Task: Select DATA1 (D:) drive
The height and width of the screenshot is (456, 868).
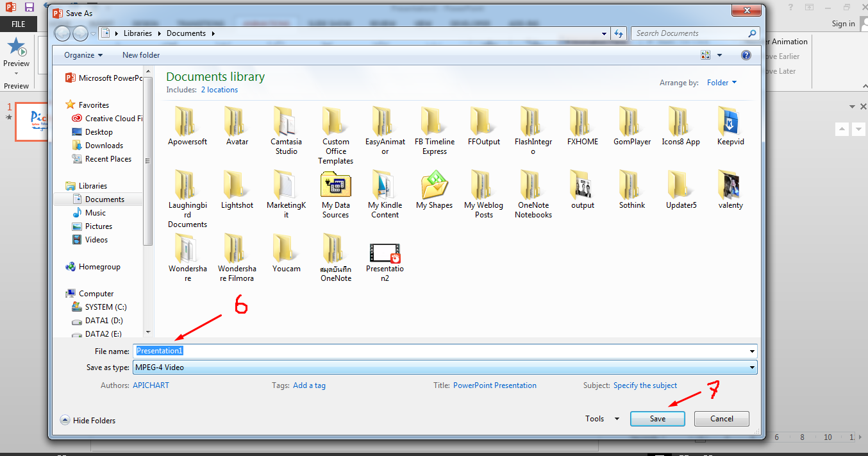Action: [97, 321]
